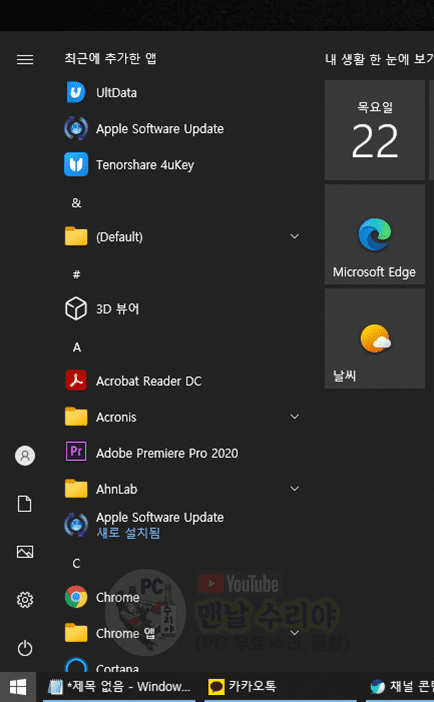
Task: Open Adobe Premiere Pro 2020
Action: point(167,453)
